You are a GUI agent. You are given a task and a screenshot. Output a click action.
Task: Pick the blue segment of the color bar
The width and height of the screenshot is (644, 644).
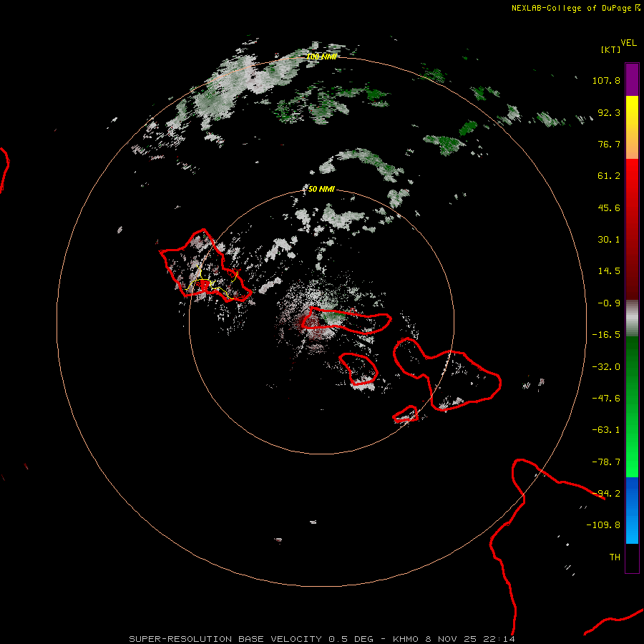632,510
